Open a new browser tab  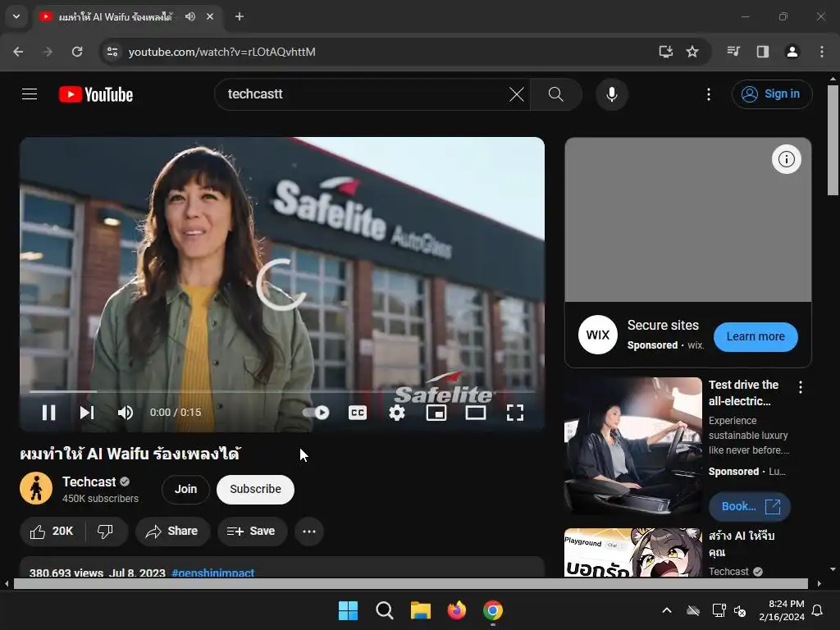(240, 16)
